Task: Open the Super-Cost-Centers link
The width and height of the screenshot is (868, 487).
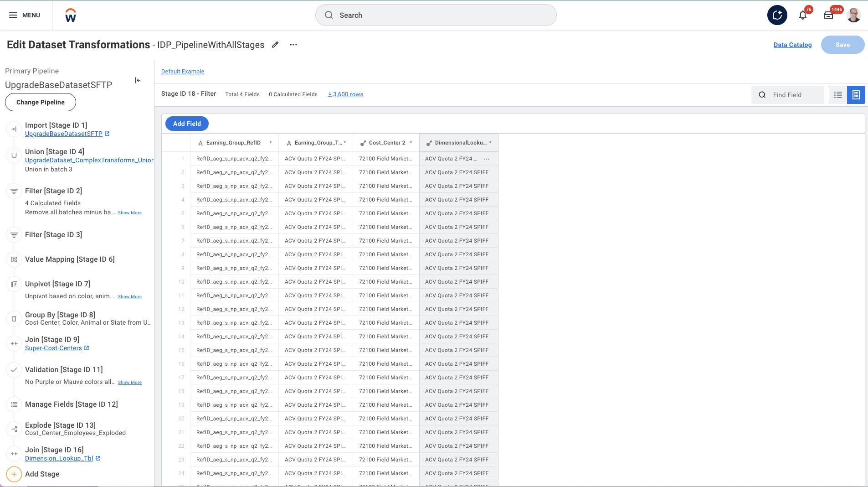Action: [x=53, y=348]
